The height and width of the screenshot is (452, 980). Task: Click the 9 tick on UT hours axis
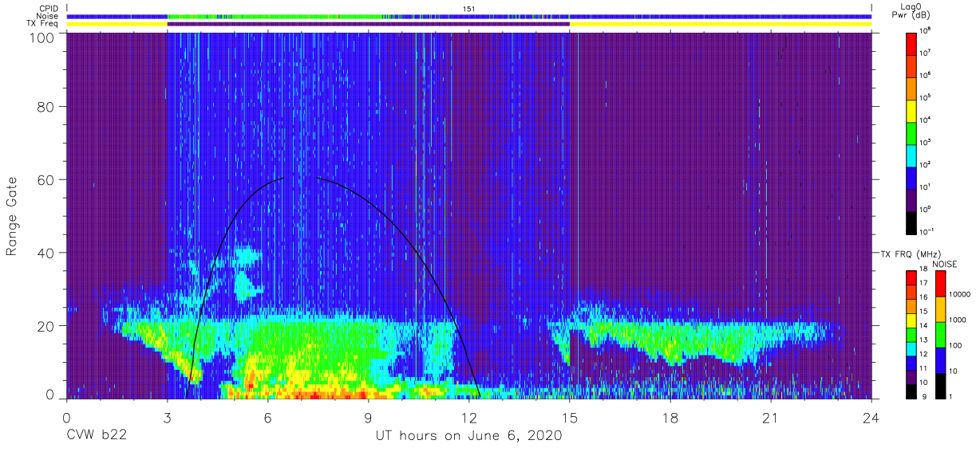click(369, 416)
